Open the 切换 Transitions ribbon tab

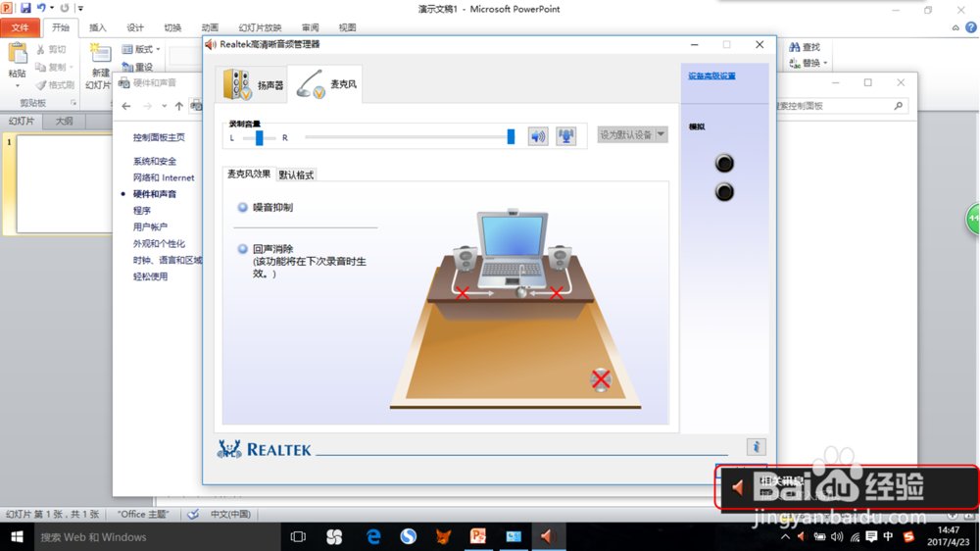[x=172, y=27]
